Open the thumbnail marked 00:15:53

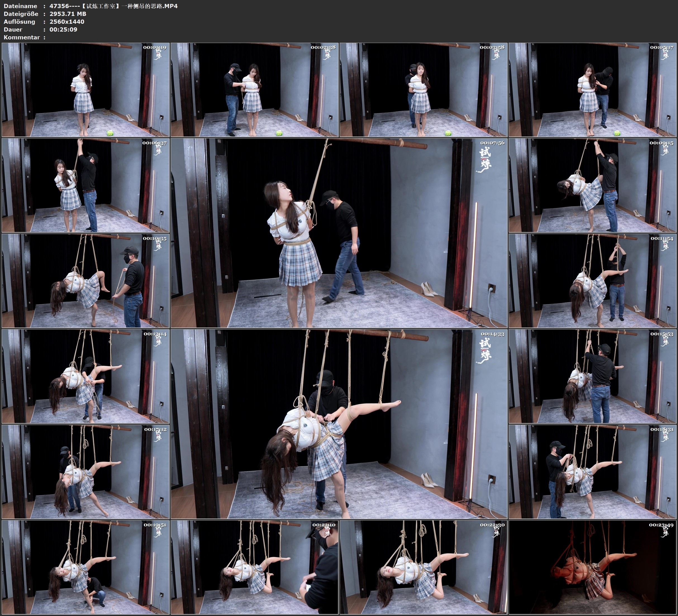coord(593,376)
